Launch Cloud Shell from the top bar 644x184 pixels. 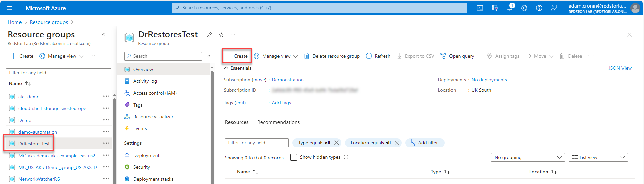480,8
